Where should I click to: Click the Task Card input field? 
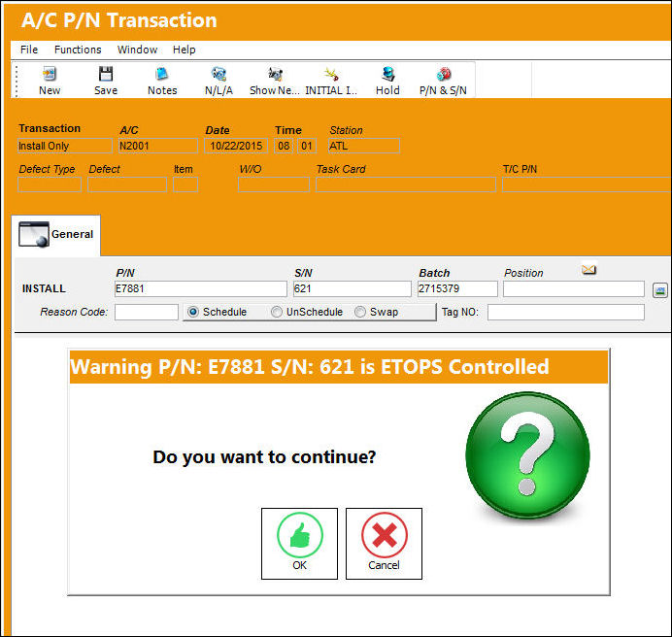406,184
